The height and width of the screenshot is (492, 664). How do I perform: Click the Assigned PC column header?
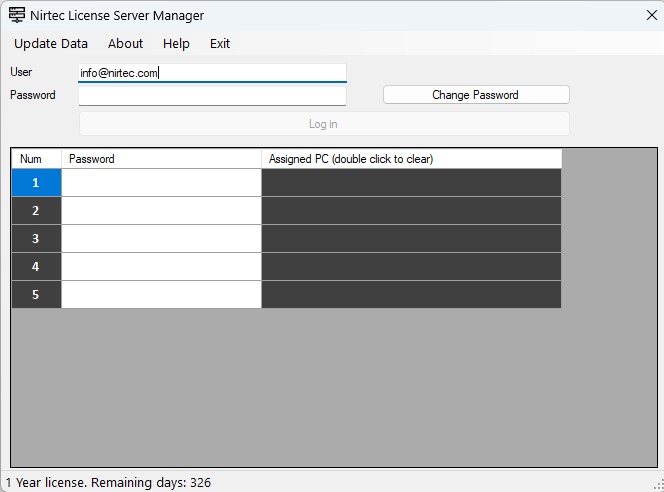coord(412,159)
